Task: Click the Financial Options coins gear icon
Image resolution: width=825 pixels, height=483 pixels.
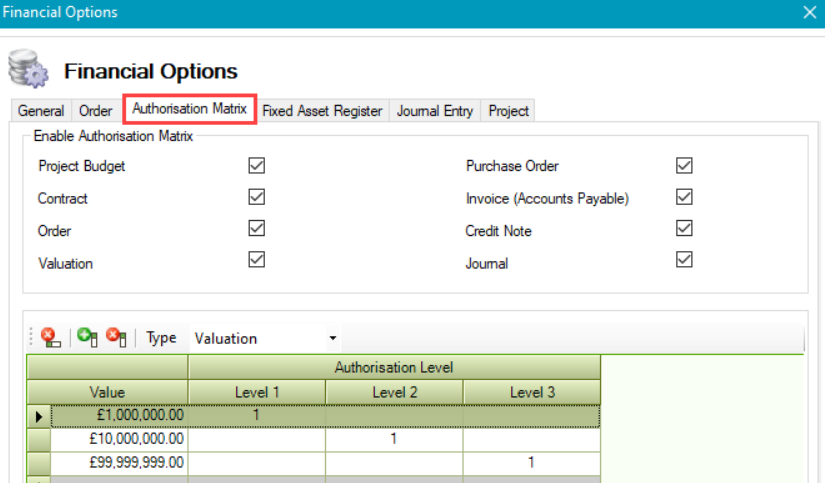Action: (27, 70)
